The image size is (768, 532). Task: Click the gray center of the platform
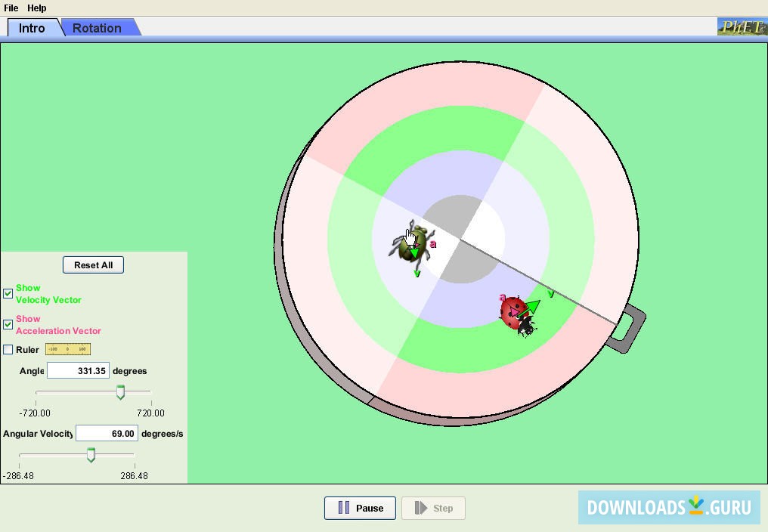point(460,239)
